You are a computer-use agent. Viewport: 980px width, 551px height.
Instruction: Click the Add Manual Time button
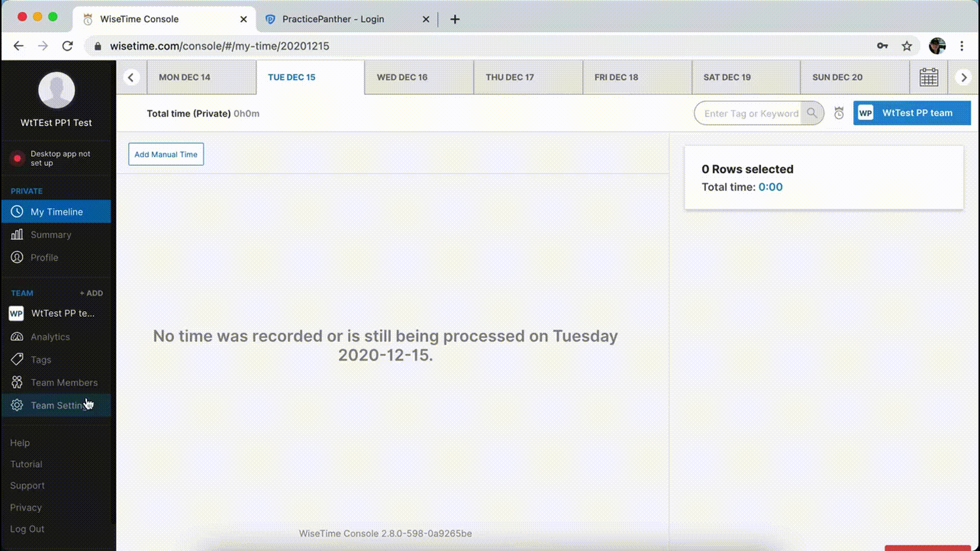(166, 154)
